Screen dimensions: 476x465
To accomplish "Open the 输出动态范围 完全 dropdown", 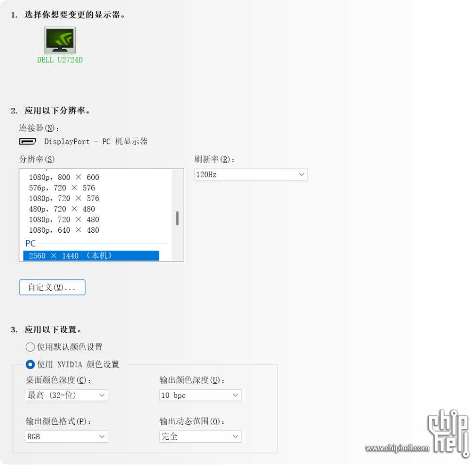I will click(200, 437).
